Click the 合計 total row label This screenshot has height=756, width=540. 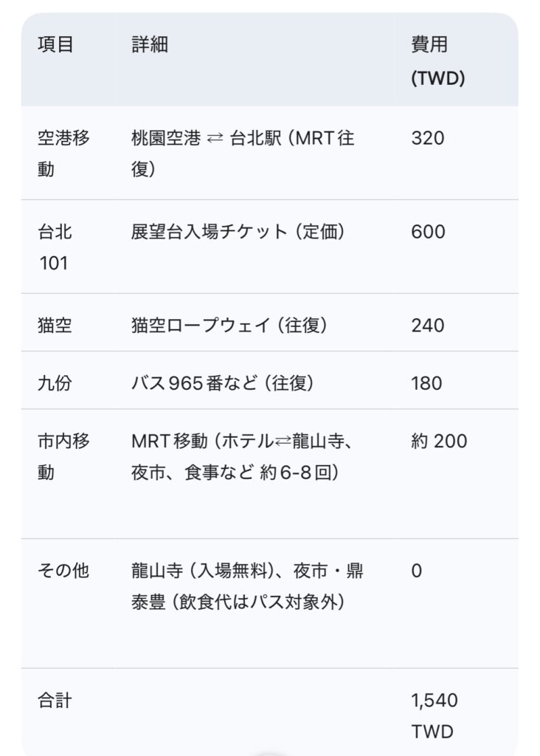[55, 700]
